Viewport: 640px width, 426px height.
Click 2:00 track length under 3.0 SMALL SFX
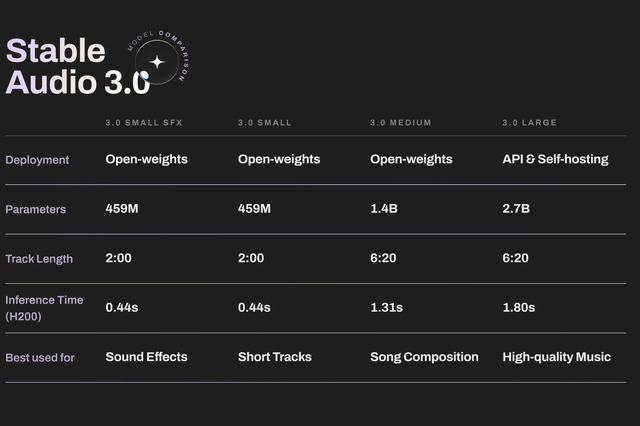click(118, 258)
